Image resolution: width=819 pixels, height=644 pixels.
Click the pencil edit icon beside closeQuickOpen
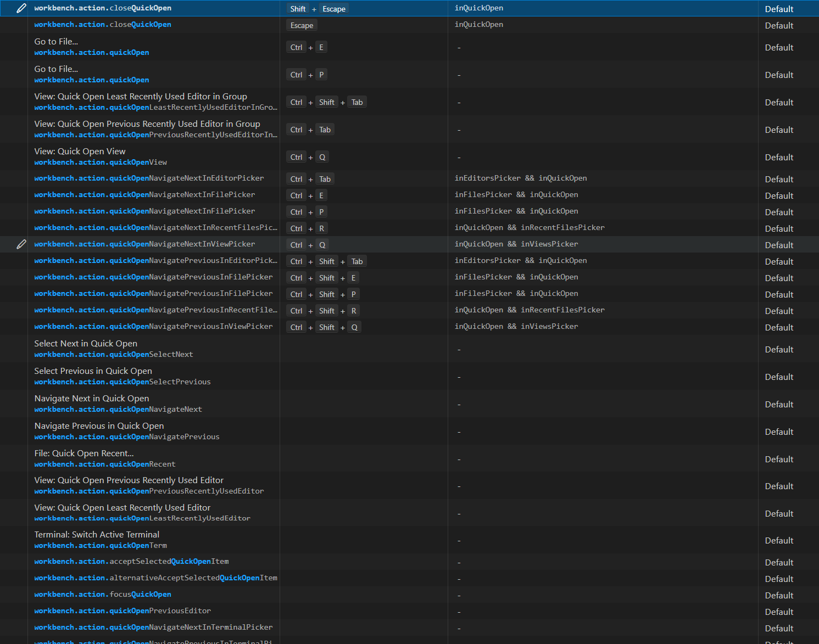pyautogui.click(x=21, y=8)
